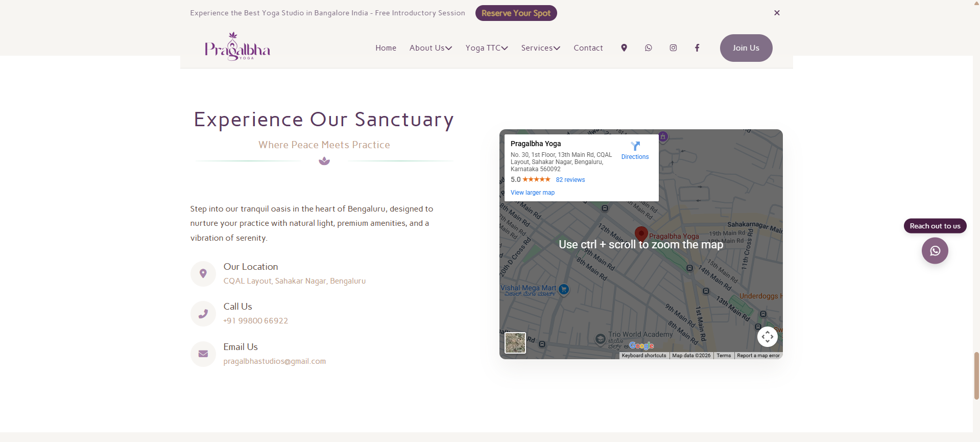Click Report a map error link
Viewport: 980px width, 442px height.
(x=758, y=356)
